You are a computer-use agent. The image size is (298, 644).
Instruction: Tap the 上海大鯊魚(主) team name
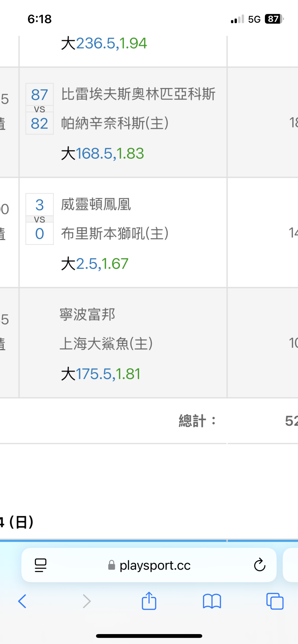coord(106,344)
